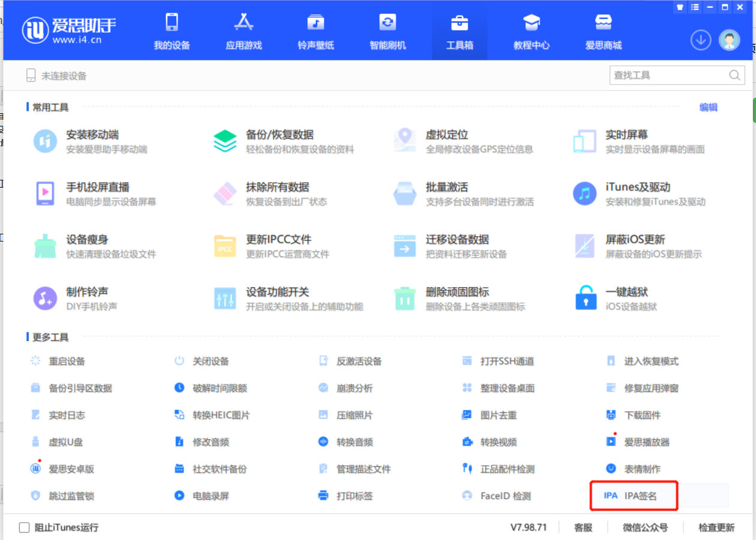Launch the 设备瘦身 broom icon

tap(46, 246)
